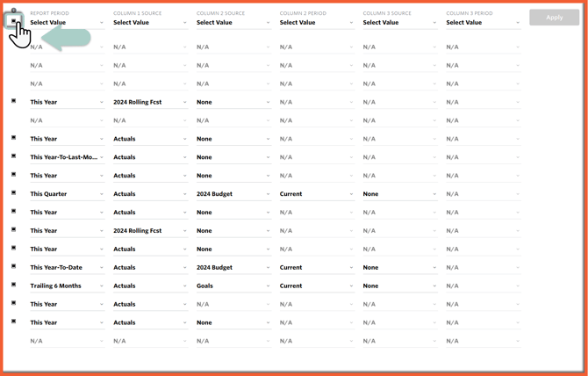588x376 pixels.
Task: Select the This Year-To-Date row checkbox
Action: pyautogui.click(x=14, y=266)
